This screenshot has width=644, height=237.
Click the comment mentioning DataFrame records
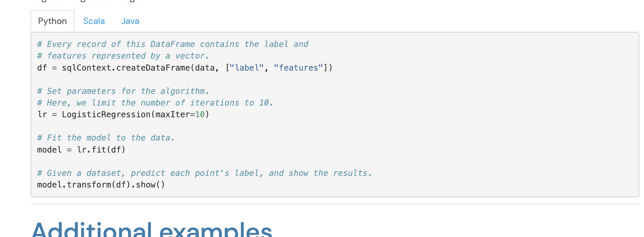click(x=173, y=44)
